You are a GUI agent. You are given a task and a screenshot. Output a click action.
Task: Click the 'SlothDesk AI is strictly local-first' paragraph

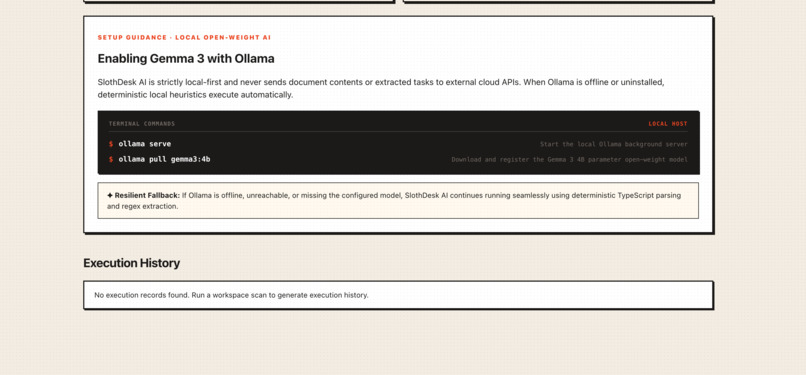(x=381, y=88)
